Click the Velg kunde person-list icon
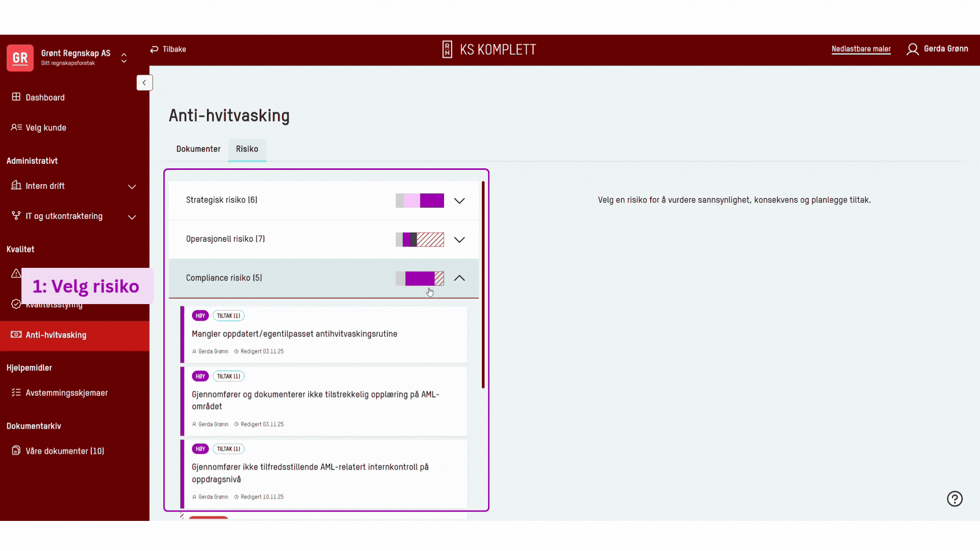 pos(16,127)
